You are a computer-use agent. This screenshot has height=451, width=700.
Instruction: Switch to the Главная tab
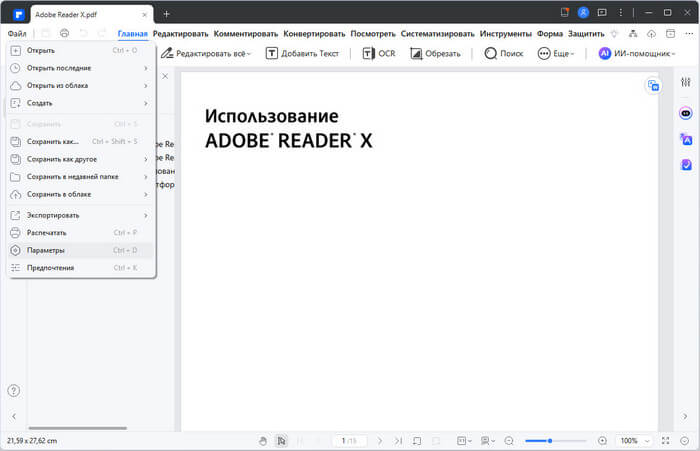click(132, 33)
